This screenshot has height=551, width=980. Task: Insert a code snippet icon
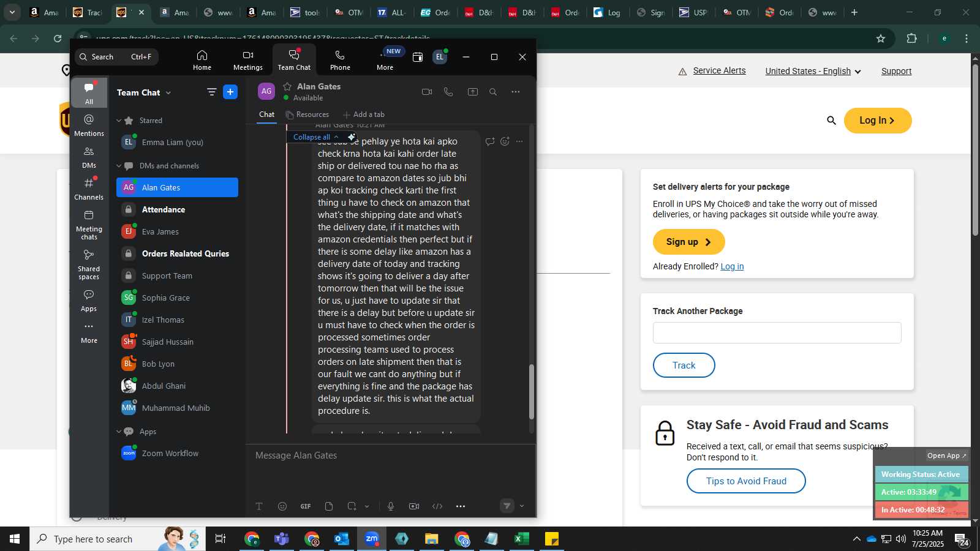click(437, 506)
